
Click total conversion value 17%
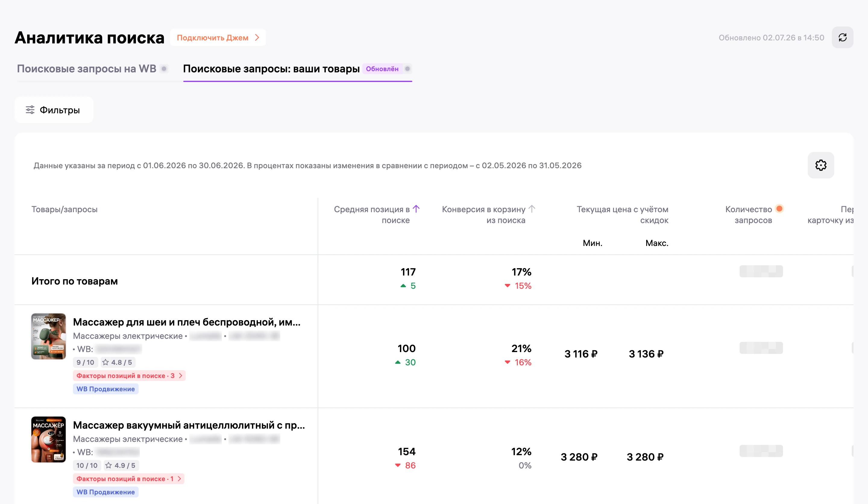pos(521,272)
